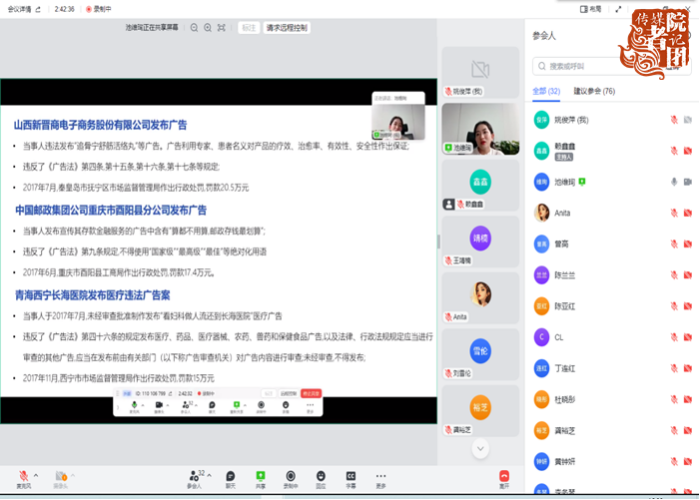This screenshot has height=500, width=700.
Task: Select the Anita tile in the video strip
Action: click(480, 298)
